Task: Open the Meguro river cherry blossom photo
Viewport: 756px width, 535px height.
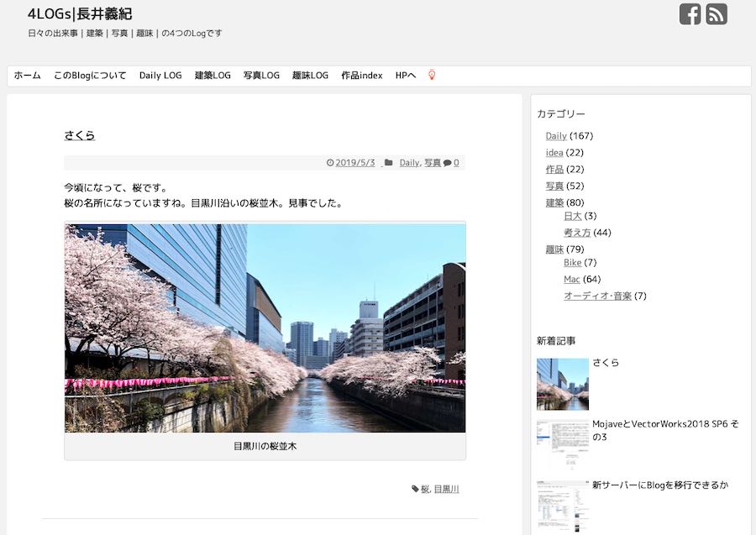Action: (265, 328)
